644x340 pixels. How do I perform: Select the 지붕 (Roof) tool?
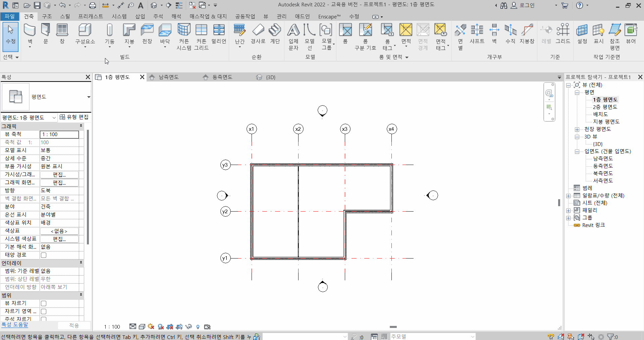tap(129, 34)
